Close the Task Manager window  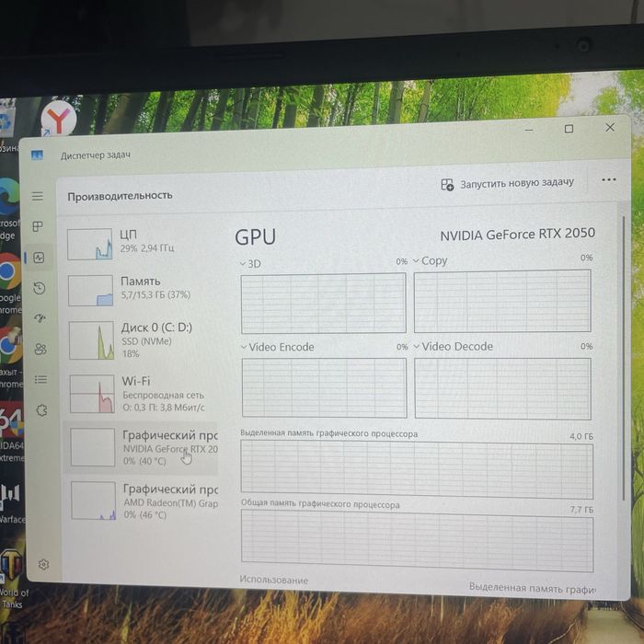[x=610, y=127]
